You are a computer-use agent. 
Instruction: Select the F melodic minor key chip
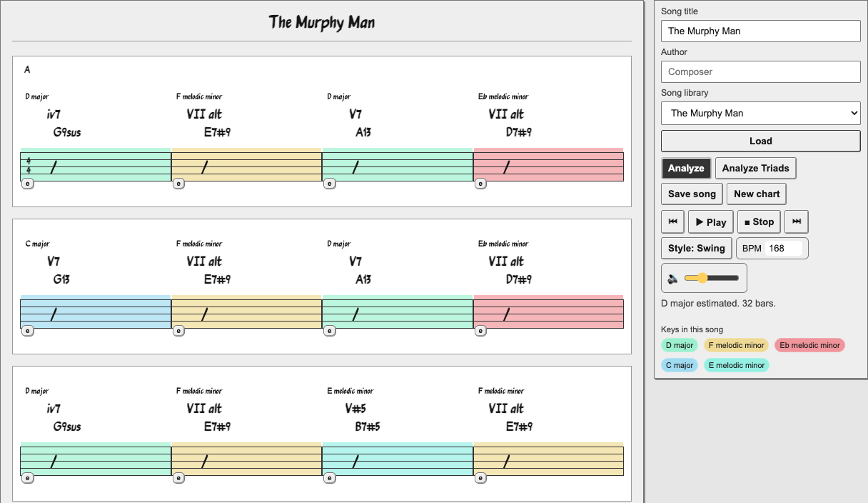pos(737,345)
